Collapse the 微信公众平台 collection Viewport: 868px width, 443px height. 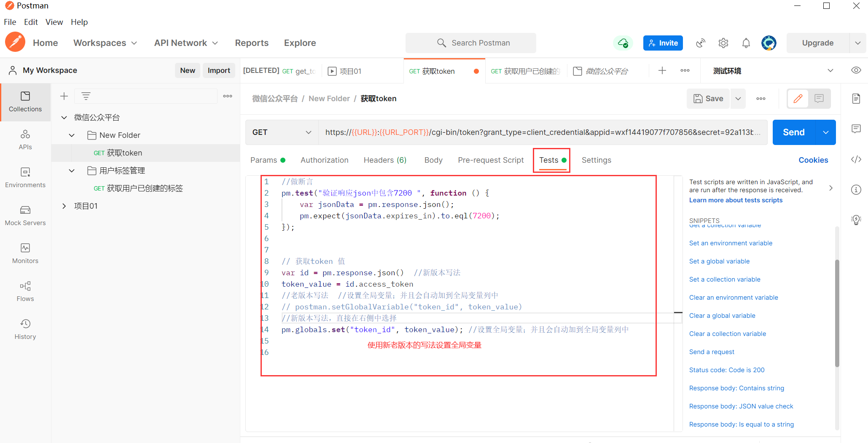[x=64, y=118]
